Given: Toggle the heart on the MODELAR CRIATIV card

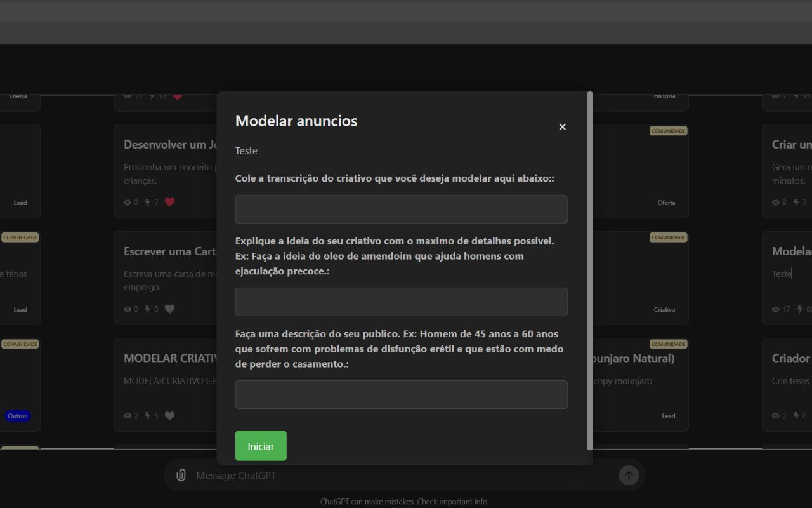Looking at the screenshot, I should click(169, 416).
